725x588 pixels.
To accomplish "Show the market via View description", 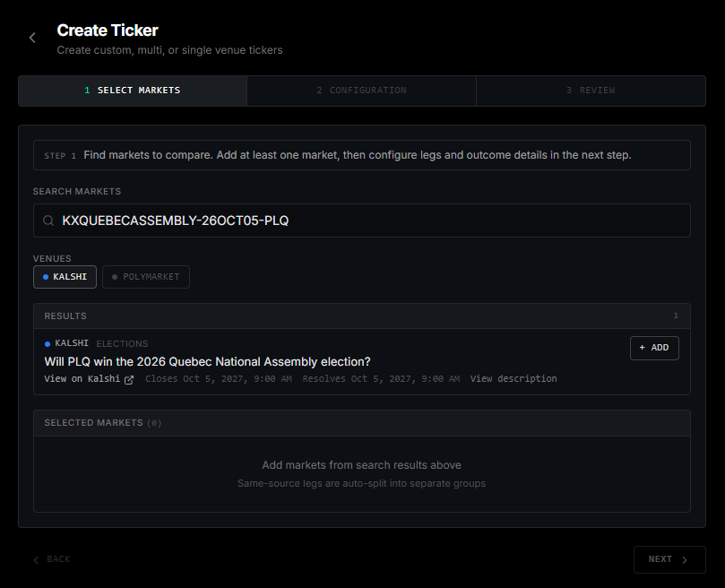I will 514,379.
